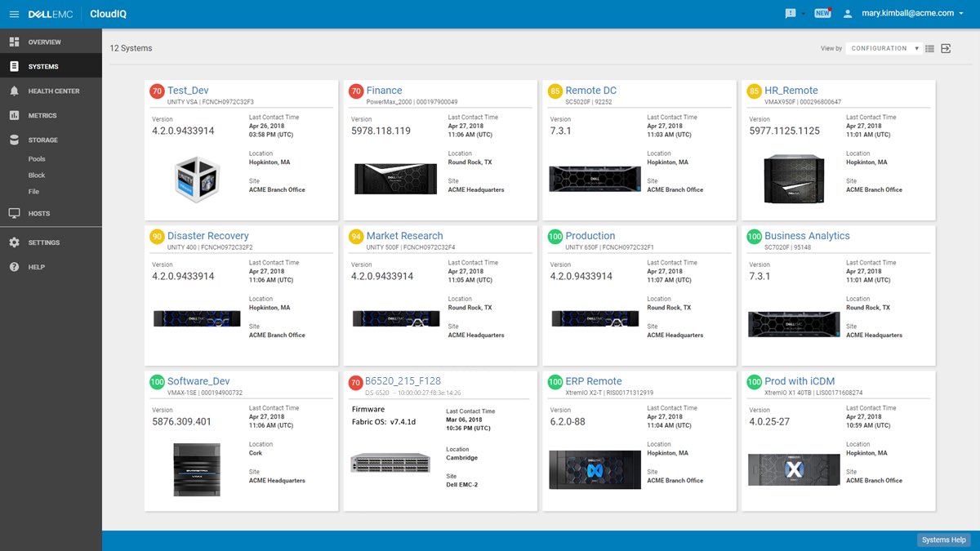Open the Business Analytics system link
Screen dimensions: 980x551
click(x=807, y=236)
